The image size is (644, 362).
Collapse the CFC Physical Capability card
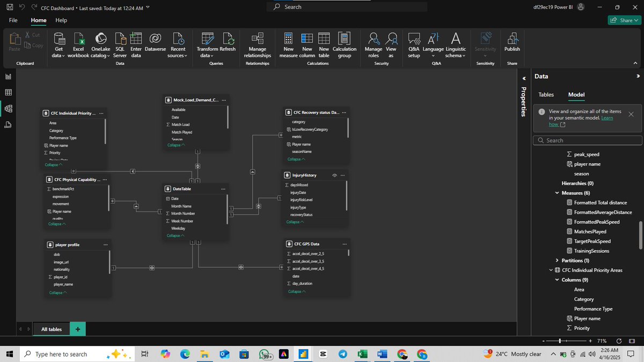point(57,224)
